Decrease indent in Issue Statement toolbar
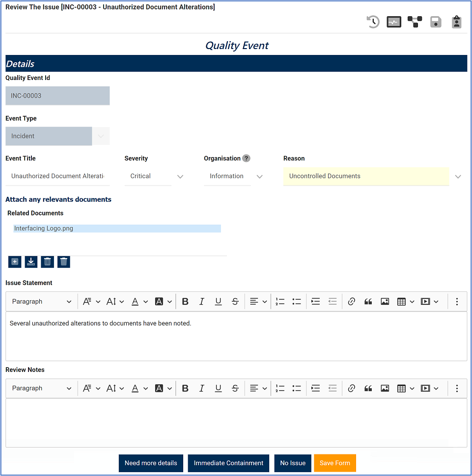The width and height of the screenshot is (472, 476). 333,301
